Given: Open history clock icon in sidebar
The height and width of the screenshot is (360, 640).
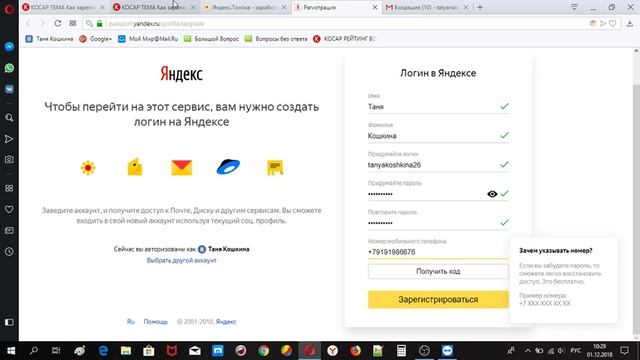Looking at the screenshot, I should click(x=9, y=251).
